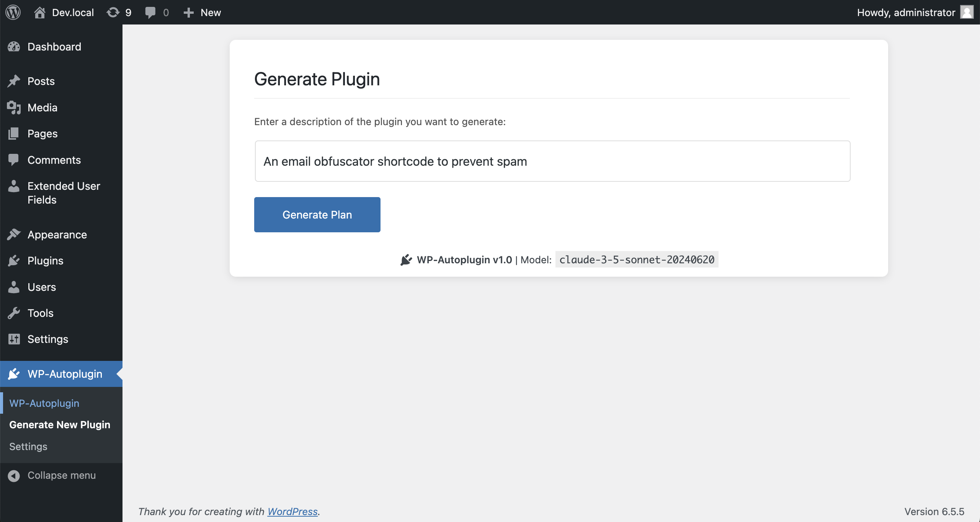Click the Posts pushpin icon
This screenshot has height=522, width=980.
point(14,81)
